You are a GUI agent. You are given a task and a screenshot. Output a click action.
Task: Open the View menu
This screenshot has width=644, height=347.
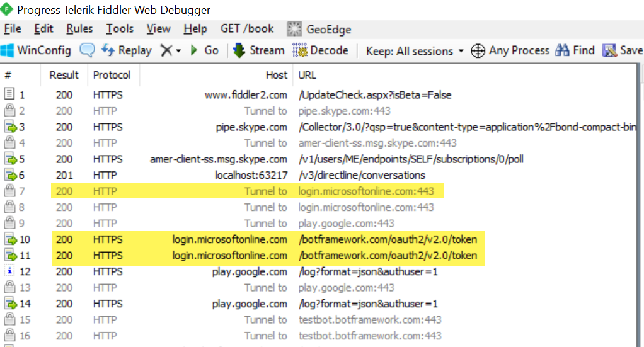coord(159,29)
